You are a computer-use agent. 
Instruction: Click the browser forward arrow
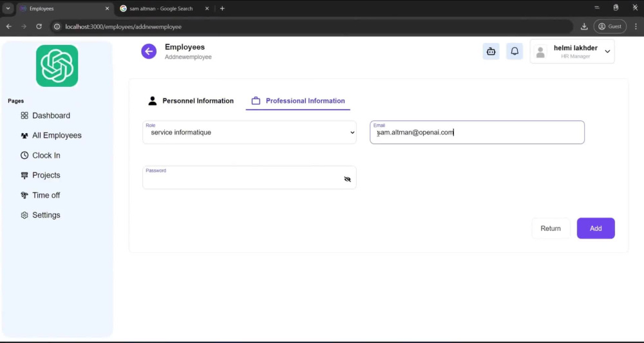tap(24, 26)
